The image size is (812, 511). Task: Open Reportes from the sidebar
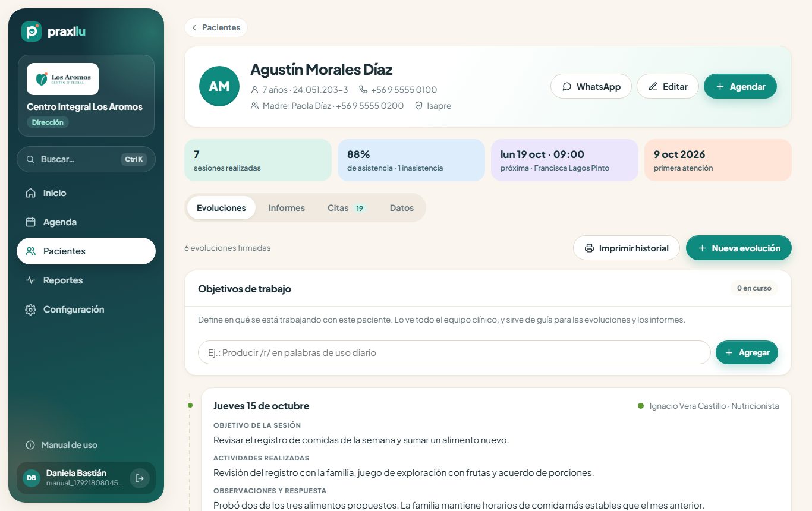click(x=86, y=280)
